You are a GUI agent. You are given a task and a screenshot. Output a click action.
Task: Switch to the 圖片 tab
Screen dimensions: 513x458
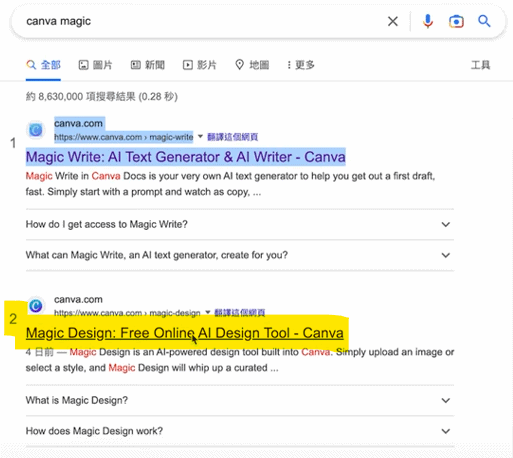pyautogui.click(x=95, y=65)
